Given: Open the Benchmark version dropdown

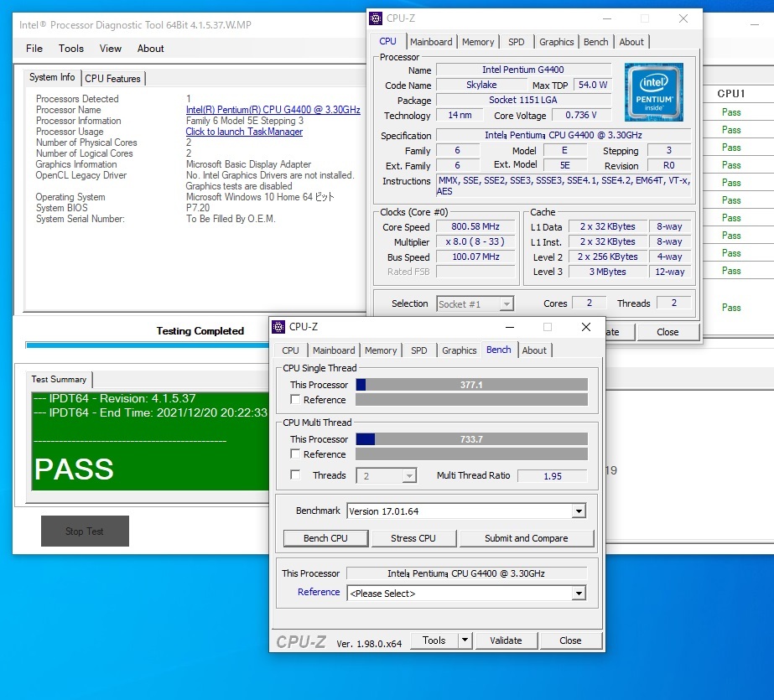Looking at the screenshot, I should coord(578,511).
